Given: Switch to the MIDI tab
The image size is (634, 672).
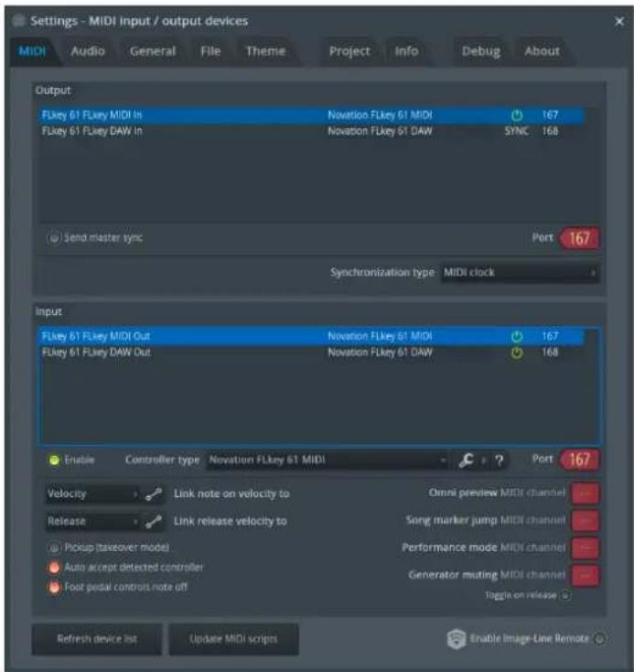Looking at the screenshot, I should [x=33, y=51].
